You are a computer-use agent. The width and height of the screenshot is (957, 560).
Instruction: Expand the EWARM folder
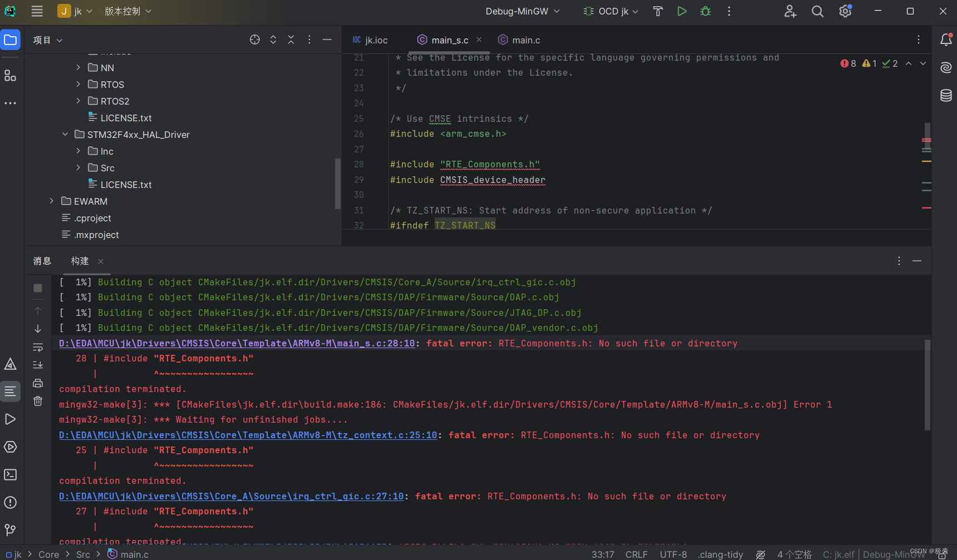coord(52,201)
